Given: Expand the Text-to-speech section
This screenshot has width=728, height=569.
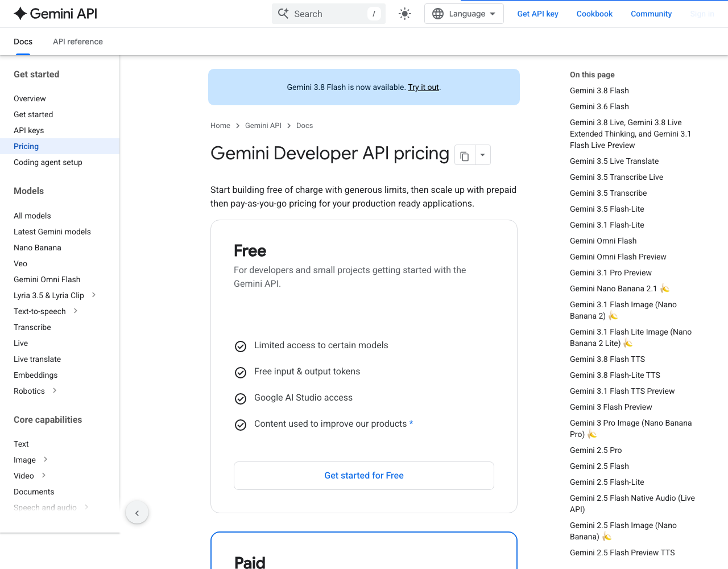Looking at the screenshot, I should (76, 311).
